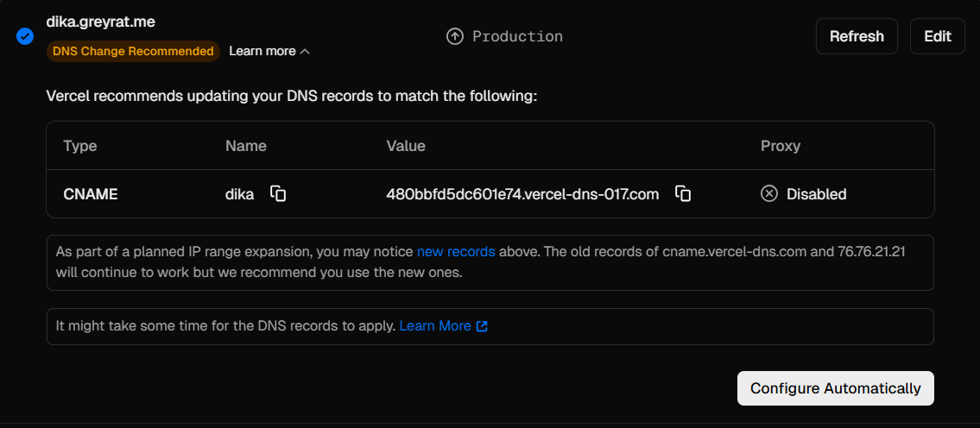
Task: Select the dika.greyrat.me domain name
Action: pyautogui.click(x=101, y=22)
